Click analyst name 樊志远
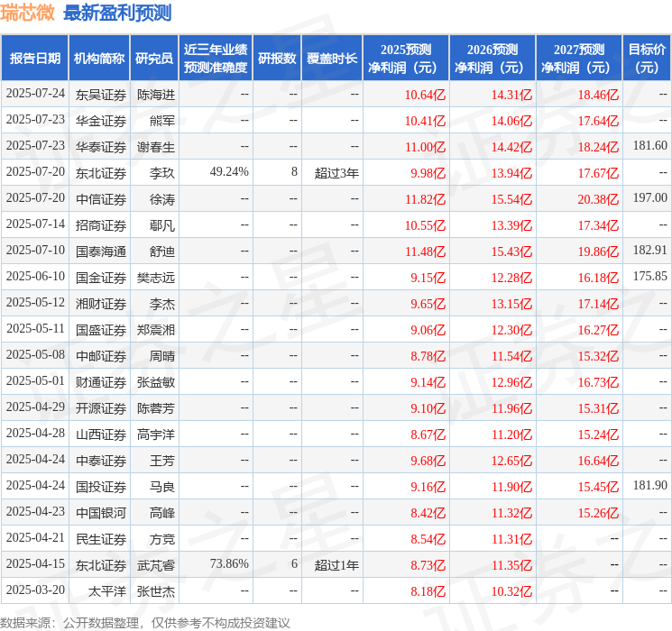672x631 pixels. [156, 278]
